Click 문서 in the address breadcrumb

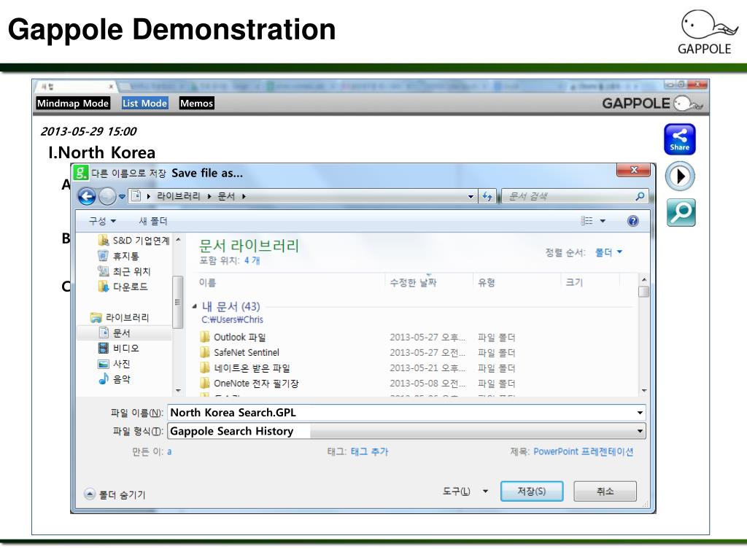click(226, 196)
